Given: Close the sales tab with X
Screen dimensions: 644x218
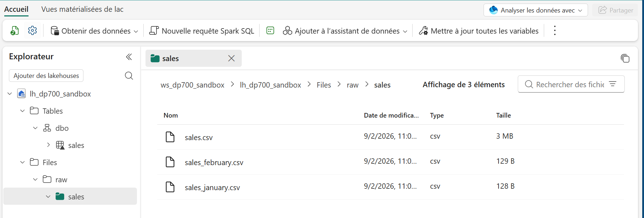Looking at the screenshot, I should click(231, 58).
